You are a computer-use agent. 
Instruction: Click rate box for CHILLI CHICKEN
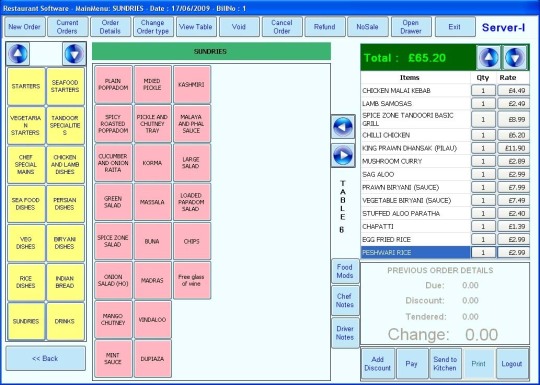point(513,135)
